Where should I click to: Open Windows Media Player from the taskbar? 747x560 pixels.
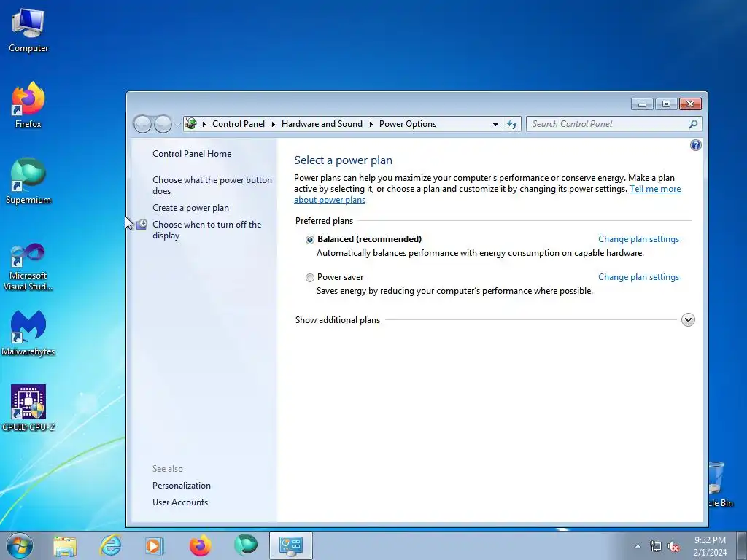155,545
